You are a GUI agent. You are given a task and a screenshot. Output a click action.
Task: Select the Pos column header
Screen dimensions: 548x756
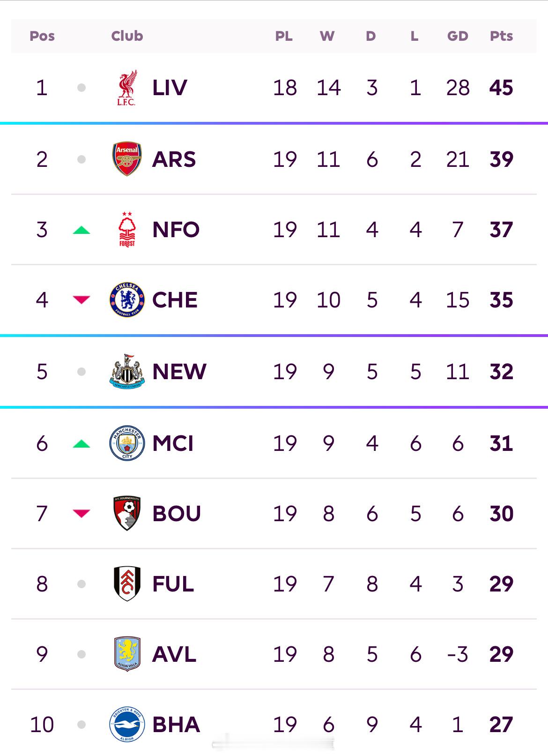(x=42, y=36)
